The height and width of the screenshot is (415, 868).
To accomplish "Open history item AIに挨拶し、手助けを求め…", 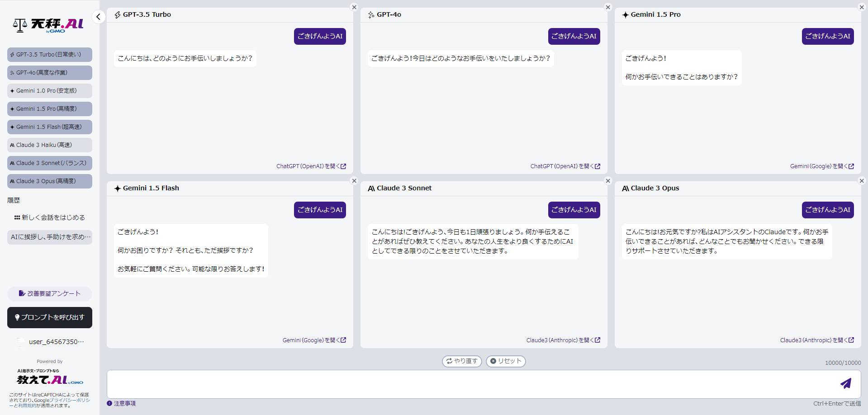I will coord(50,237).
